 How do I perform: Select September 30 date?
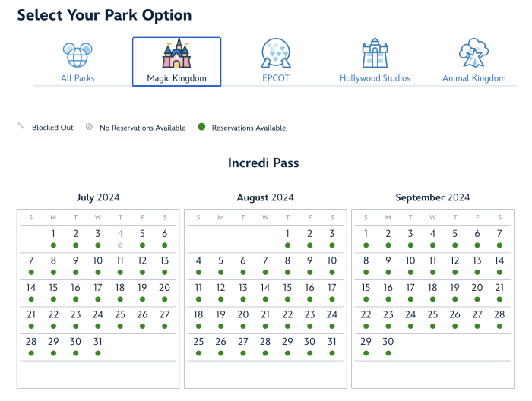tap(388, 342)
